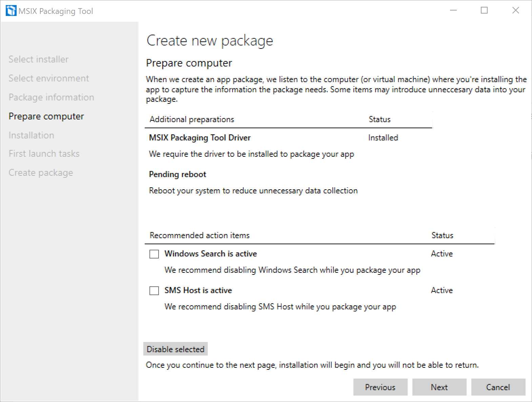This screenshot has height=402, width=532.
Task: Click the MSIX Packaging Tool app icon
Action: (x=11, y=11)
